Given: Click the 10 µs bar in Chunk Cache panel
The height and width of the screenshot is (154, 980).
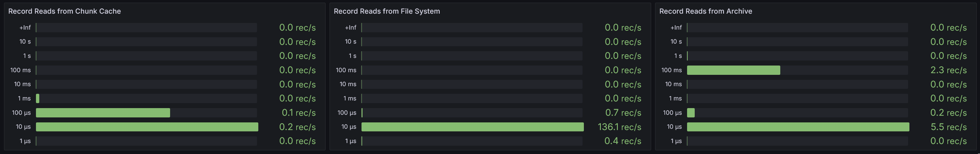Looking at the screenshot, I should click(x=147, y=127).
